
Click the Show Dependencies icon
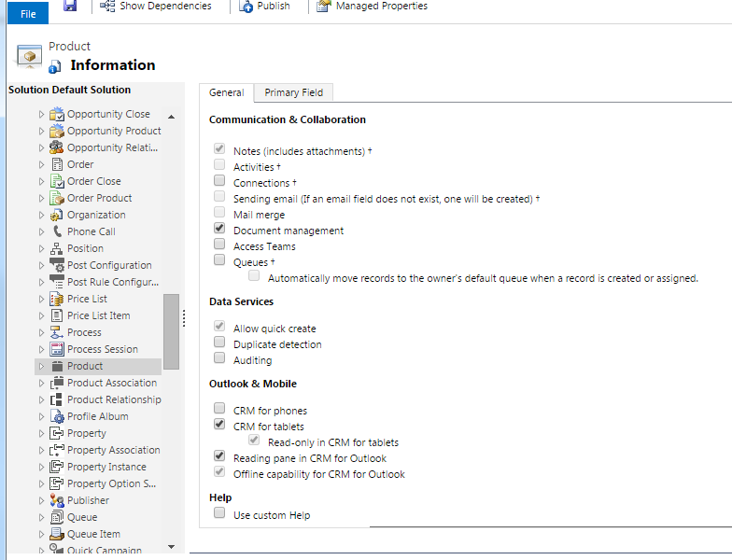(107, 7)
